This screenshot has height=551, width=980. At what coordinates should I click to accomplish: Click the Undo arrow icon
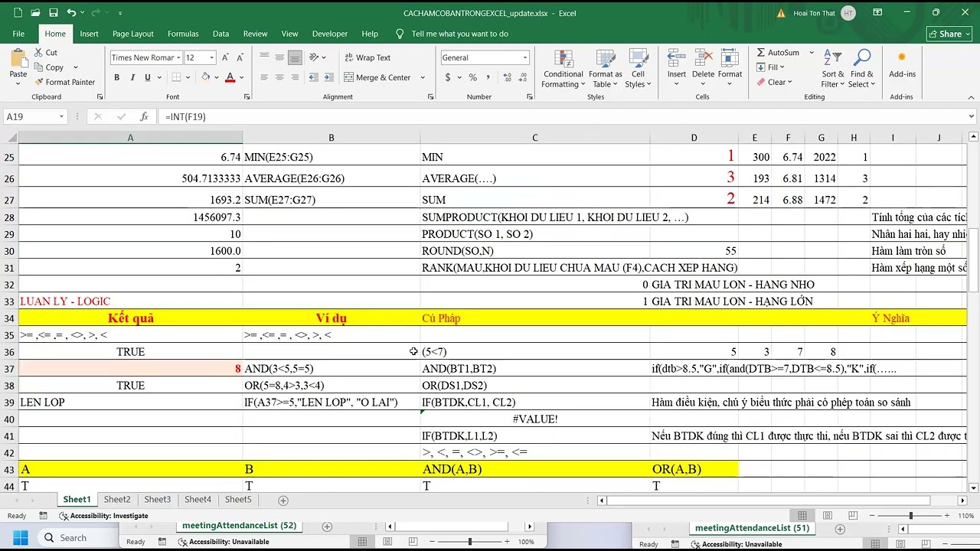pyautogui.click(x=70, y=13)
